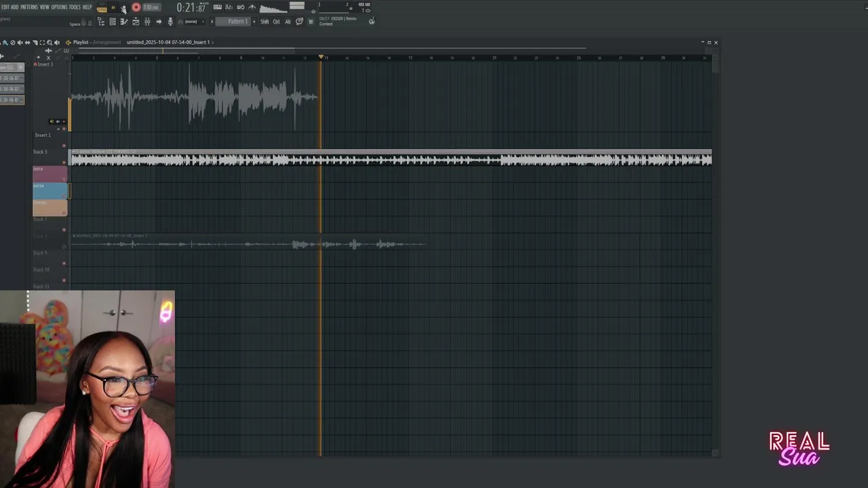
Task: Toggle mute dot on verse track
Action: coord(64,196)
